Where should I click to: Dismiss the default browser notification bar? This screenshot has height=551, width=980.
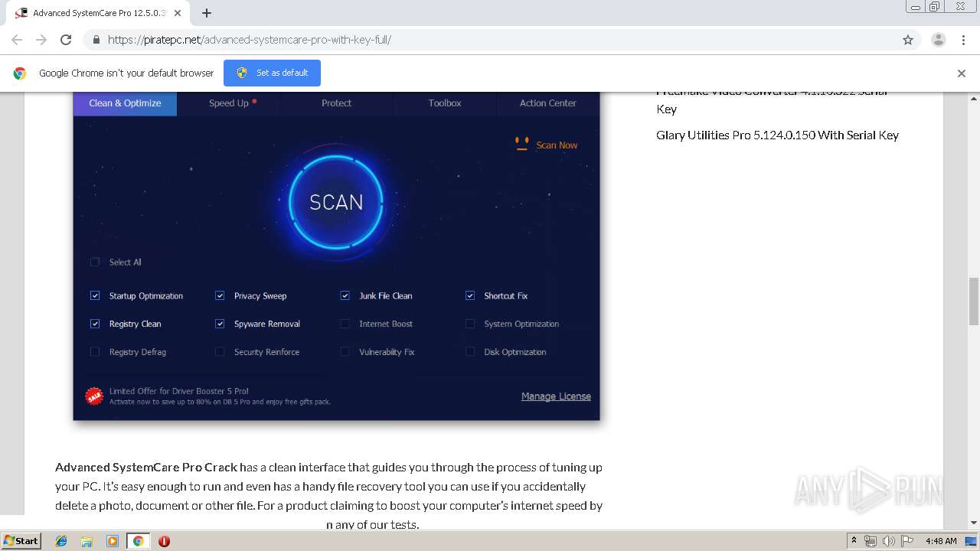point(962,73)
